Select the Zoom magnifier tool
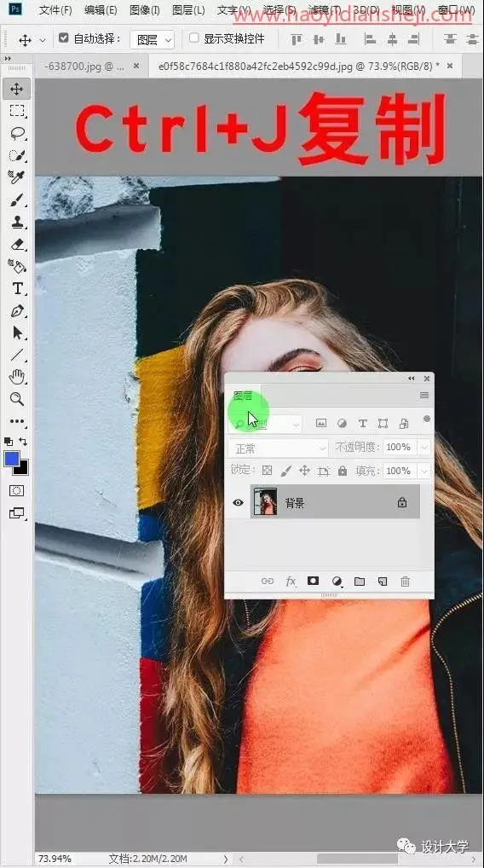Screen dimensions: 484x868 pyautogui.click(x=16, y=398)
